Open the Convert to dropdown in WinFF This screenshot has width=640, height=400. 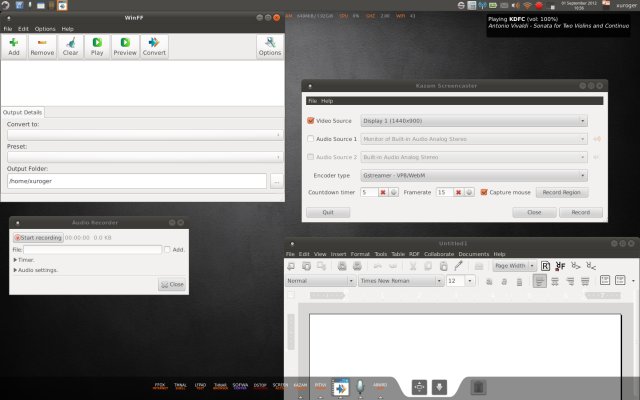click(145, 135)
